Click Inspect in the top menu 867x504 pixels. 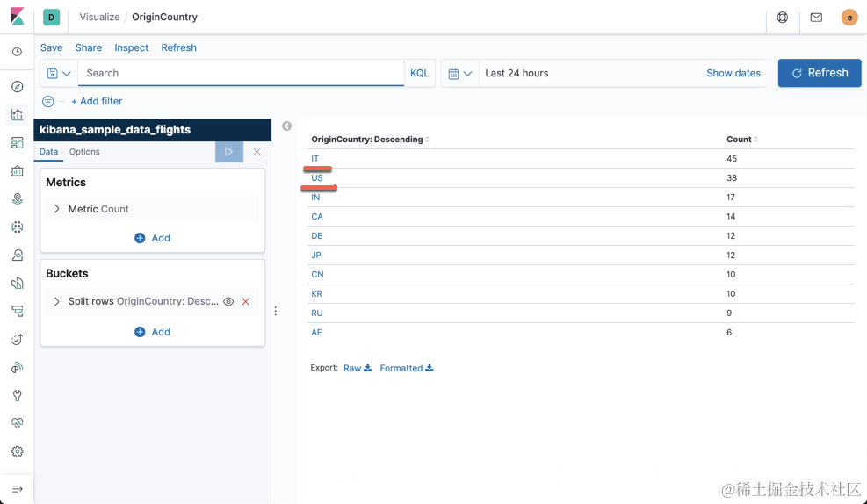click(132, 47)
